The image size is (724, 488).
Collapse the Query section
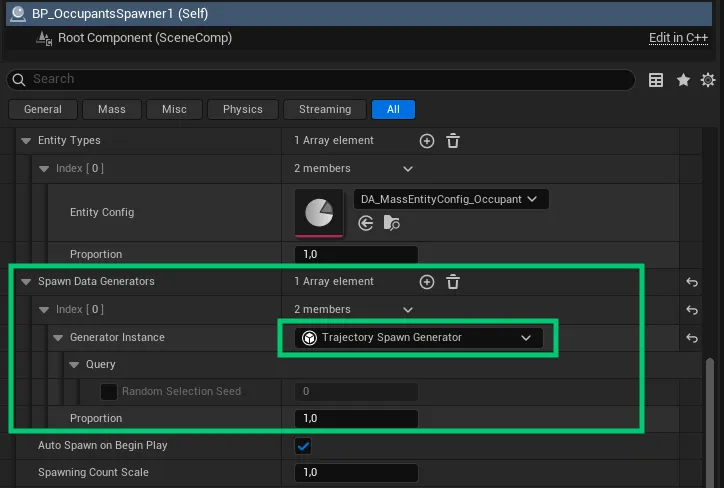(74, 365)
